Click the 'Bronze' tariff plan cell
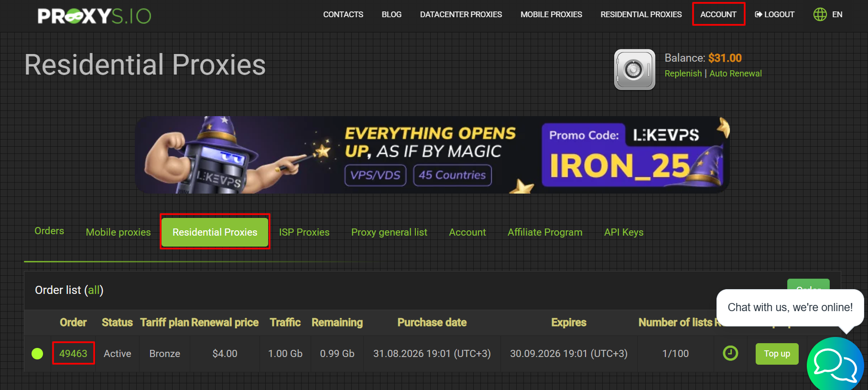The height and width of the screenshot is (390, 868). [x=164, y=354]
